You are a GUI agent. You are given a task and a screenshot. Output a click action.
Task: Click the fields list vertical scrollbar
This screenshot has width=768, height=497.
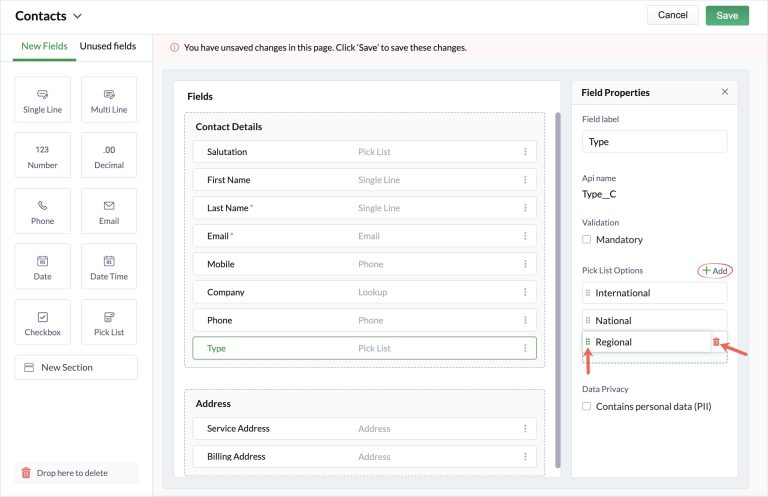coord(557,290)
